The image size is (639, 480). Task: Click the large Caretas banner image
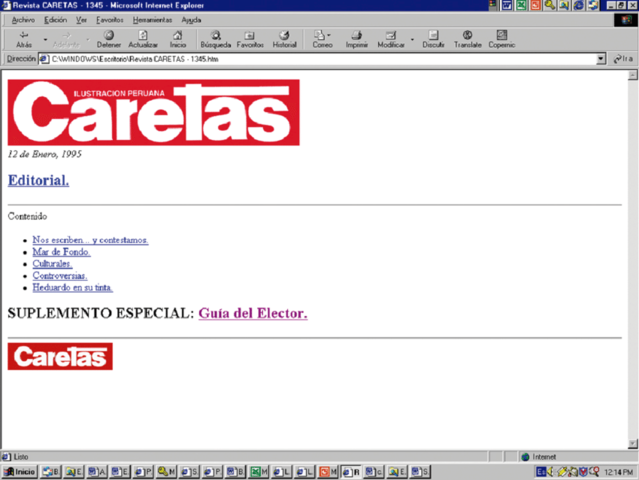(x=154, y=112)
